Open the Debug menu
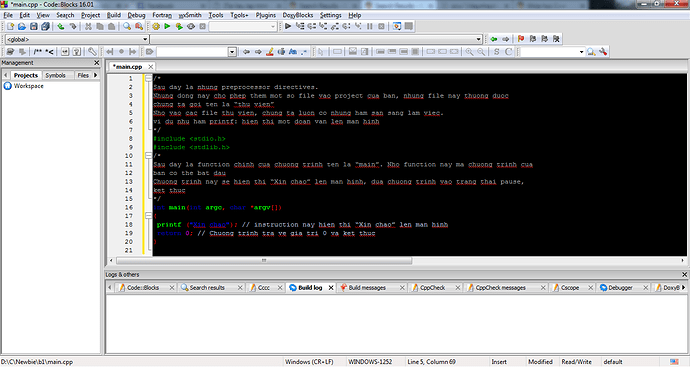Viewport: 690px width, 367px height. click(x=136, y=15)
